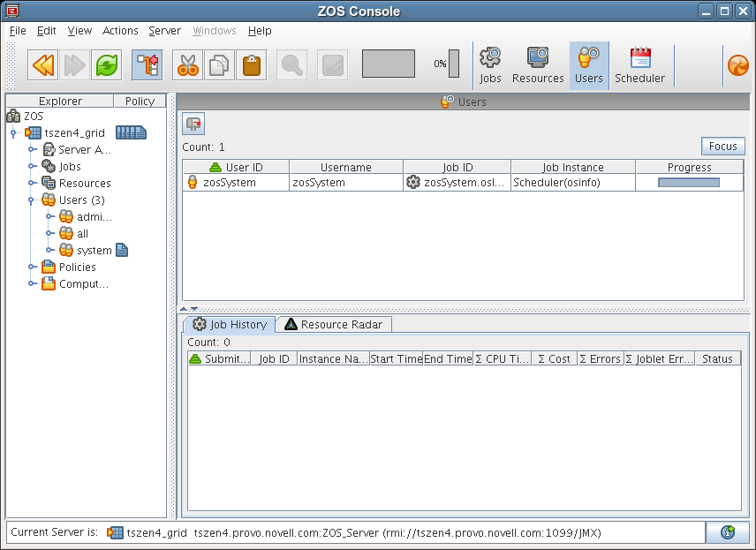Image resolution: width=756 pixels, height=550 pixels.
Task: Sort Job History by Submit... column
Action: pos(219,358)
